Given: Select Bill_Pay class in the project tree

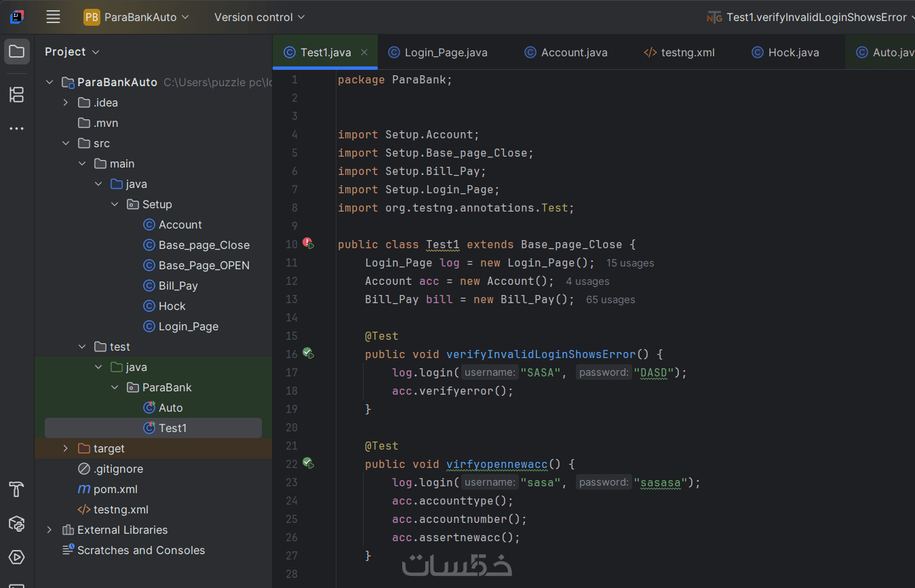Looking at the screenshot, I should [x=178, y=286].
